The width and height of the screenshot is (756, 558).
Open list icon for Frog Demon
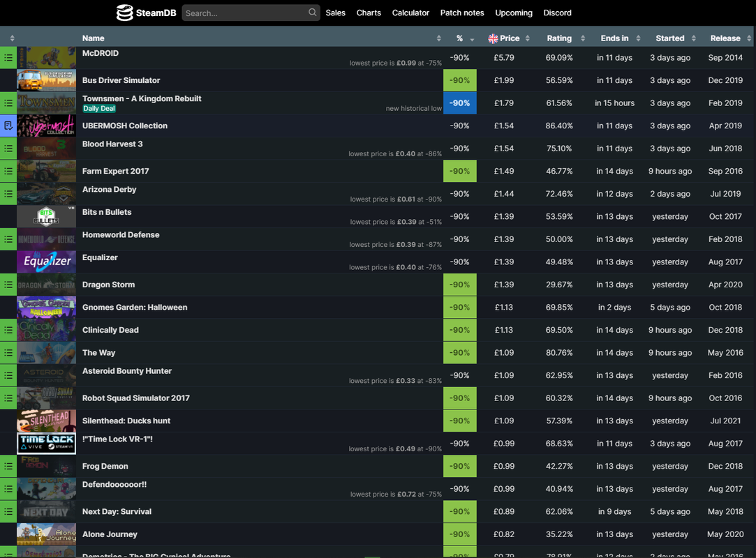pyautogui.click(x=8, y=466)
